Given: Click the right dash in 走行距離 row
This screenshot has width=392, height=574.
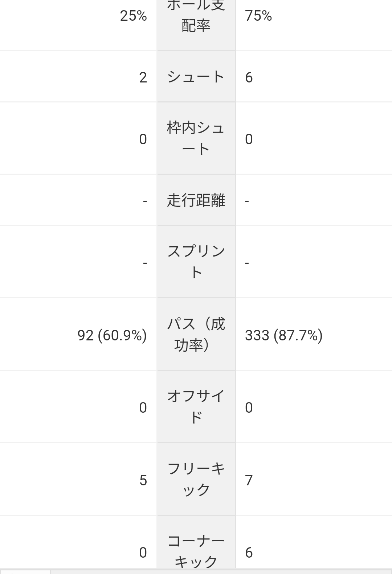Looking at the screenshot, I should [x=247, y=201].
